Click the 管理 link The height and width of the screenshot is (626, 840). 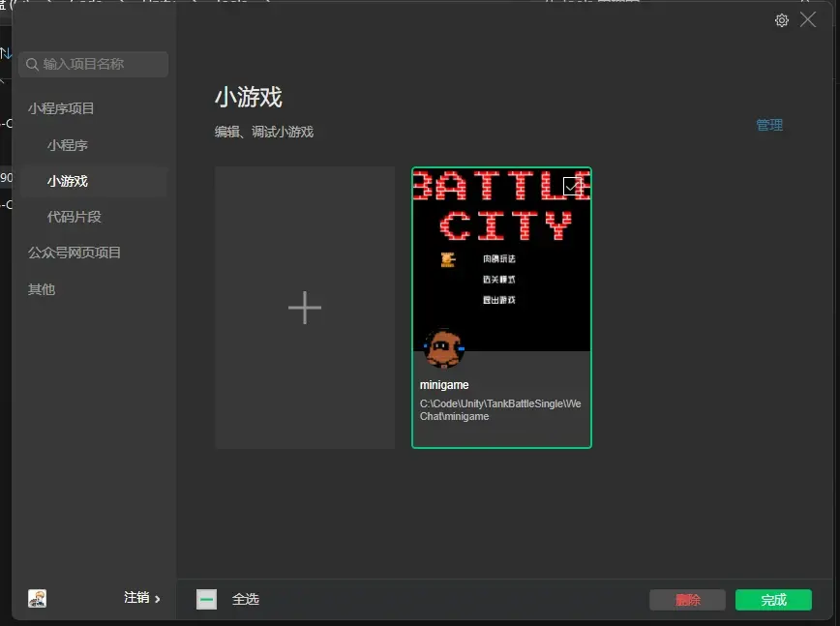coord(769,125)
